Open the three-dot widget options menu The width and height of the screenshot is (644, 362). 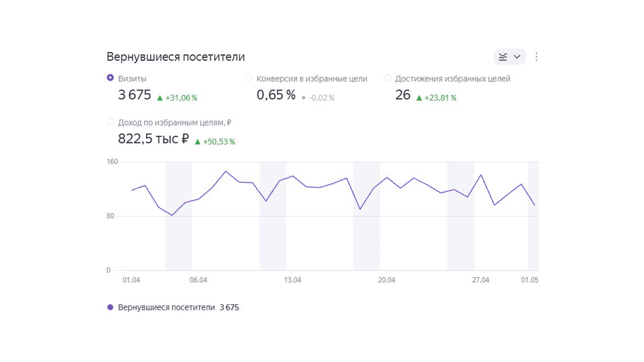point(536,57)
